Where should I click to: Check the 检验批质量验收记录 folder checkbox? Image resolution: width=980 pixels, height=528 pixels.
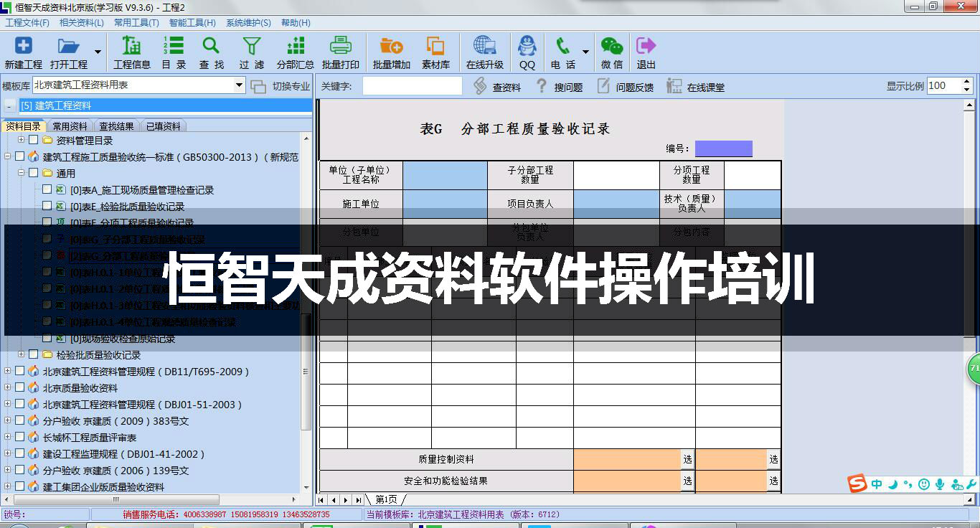pyautogui.click(x=33, y=354)
